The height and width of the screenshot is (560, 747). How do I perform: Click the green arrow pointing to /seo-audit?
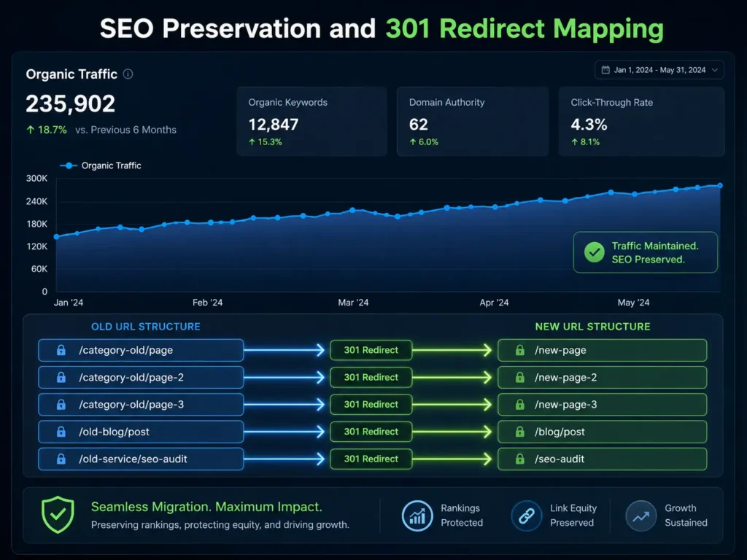coord(452,459)
